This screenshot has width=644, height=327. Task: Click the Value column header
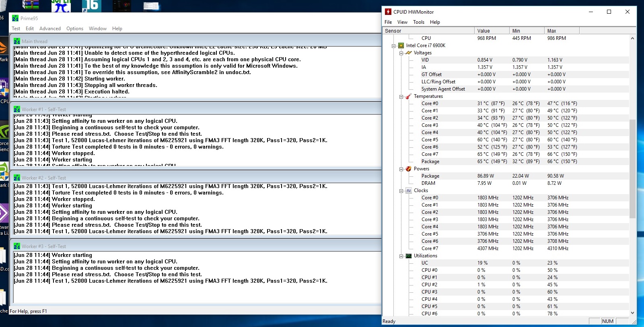492,31
